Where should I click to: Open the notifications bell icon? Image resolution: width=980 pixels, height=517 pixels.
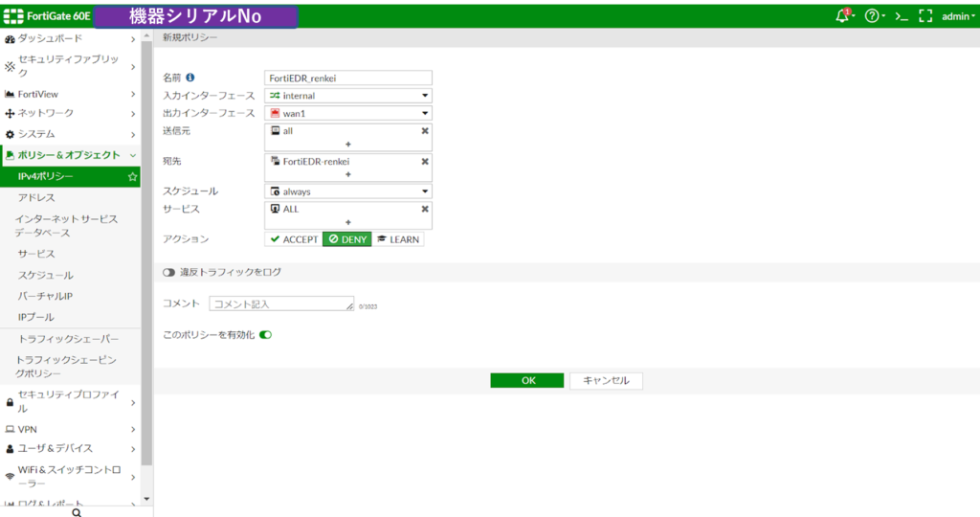tap(843, 15)
